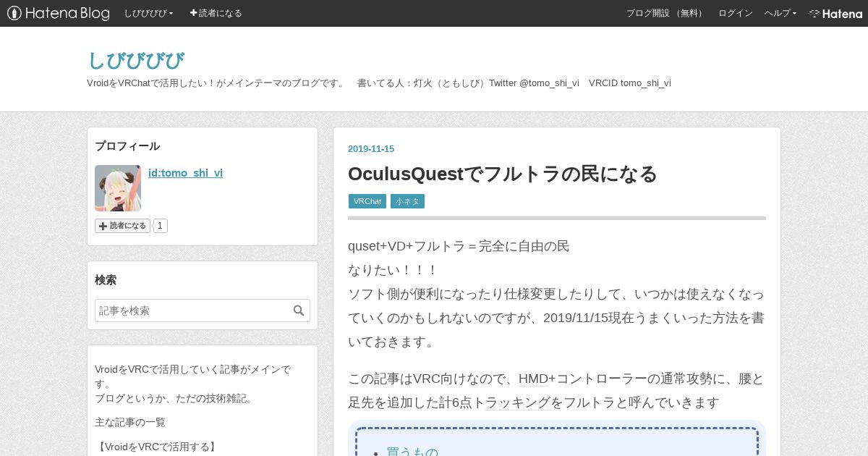Open the しびびび blog dropdown menu
868x456 pixels.
click(148, 13)
